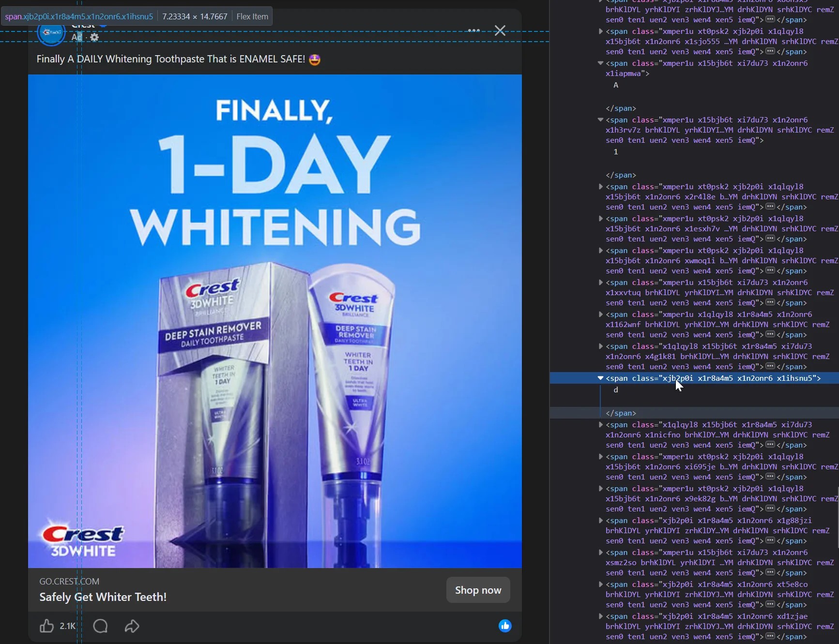This screenshot has height=644, width=839.
Task: Expand the span with class x1esxh7v
Action: tap(601, 219)
